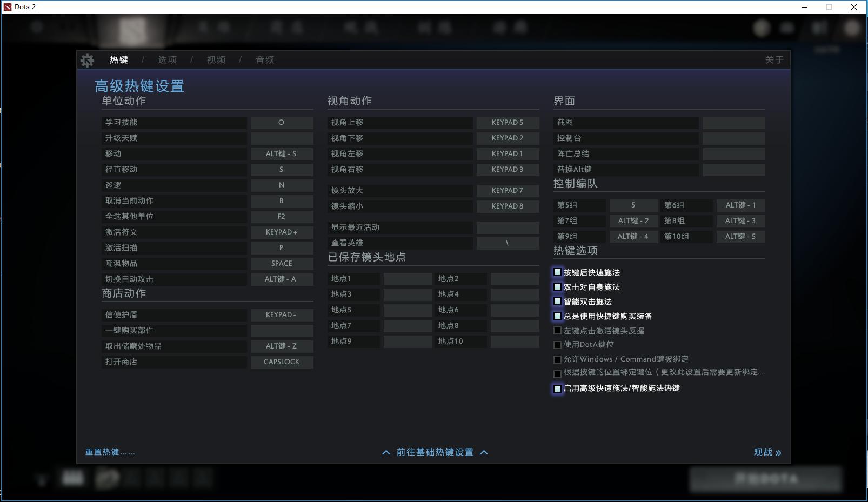Open the 视频 settings tab

pyautogui.click(x=216, y=59)
